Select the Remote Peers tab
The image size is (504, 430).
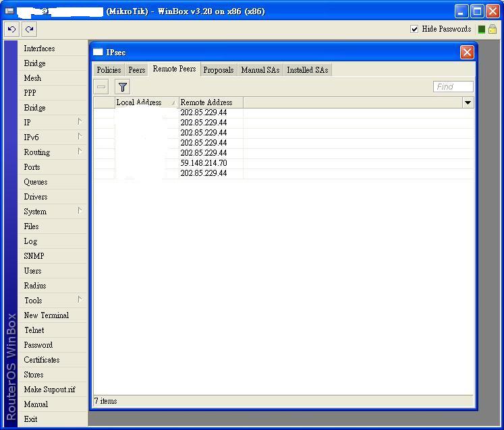click(174, 69)
